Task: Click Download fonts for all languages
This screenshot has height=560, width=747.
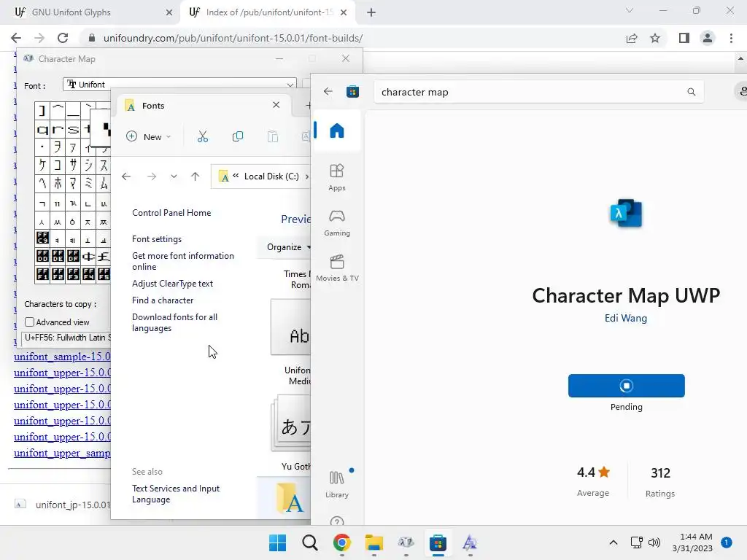Action: tap(175, 323)
